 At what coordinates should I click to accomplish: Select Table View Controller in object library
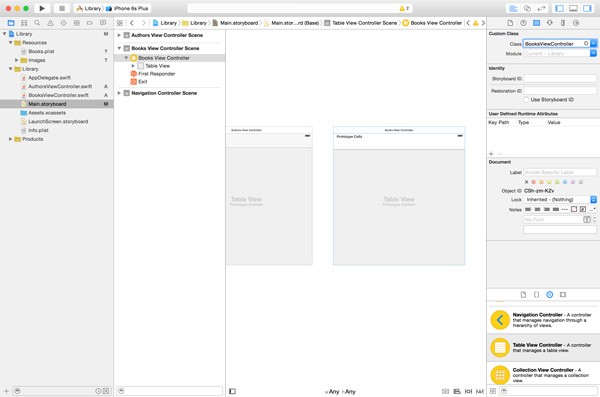[543, 348]
